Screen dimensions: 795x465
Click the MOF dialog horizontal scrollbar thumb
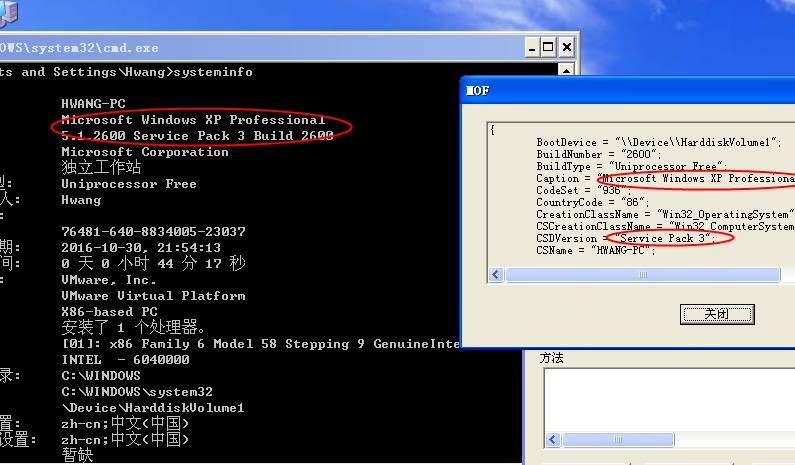642,275
